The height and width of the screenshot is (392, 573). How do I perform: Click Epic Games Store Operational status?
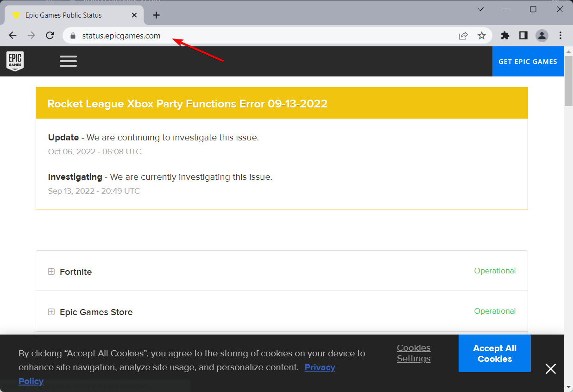pos(495,311)
